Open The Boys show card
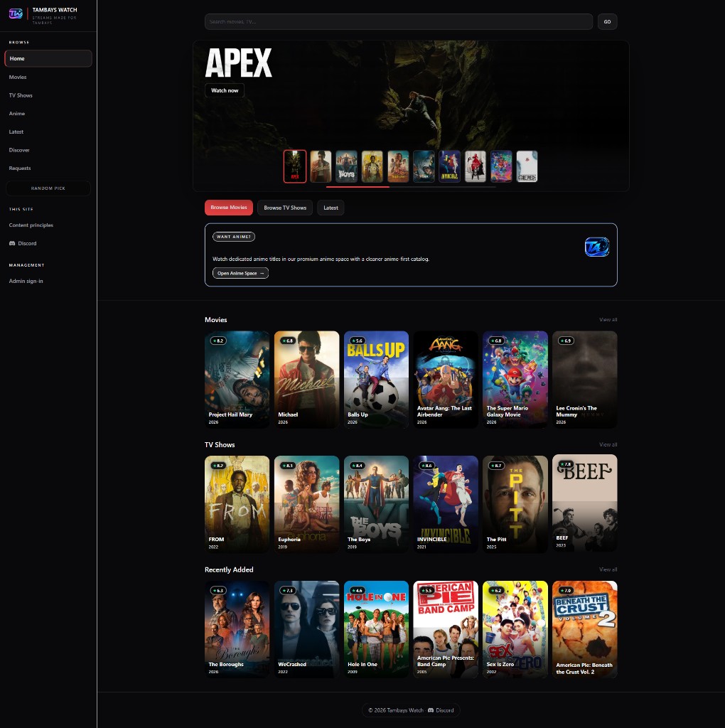725x728 pixels. click(377, 504)
